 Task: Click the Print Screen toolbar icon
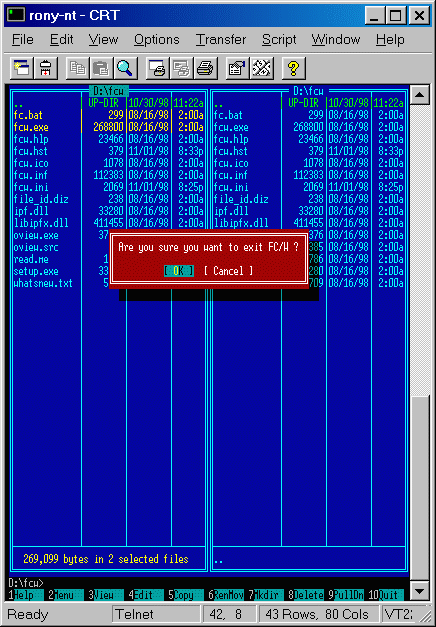pos(158,68)
